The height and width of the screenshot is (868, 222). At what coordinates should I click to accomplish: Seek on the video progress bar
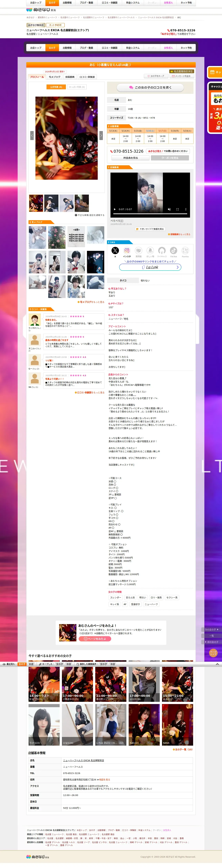click(x=150, y=214)
